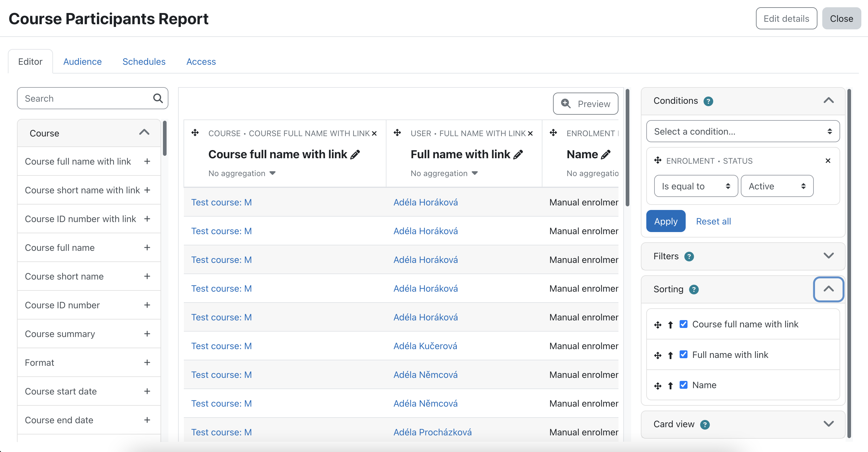Collapse the Sorting panel
The width and height of the screenshot is (868, 452).
tap(829, 289)
